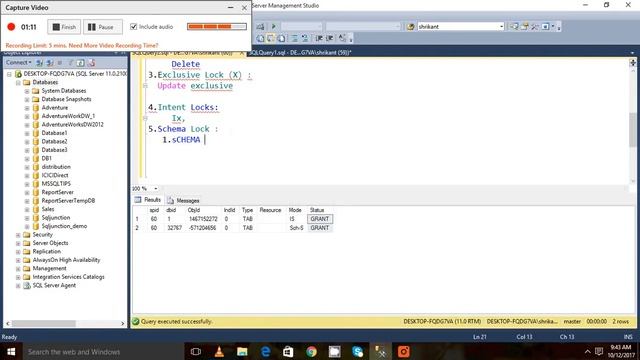The image size is (640, 360).
Task: Click the Decrease Indent toolbar icon
Action: point(320,38)
